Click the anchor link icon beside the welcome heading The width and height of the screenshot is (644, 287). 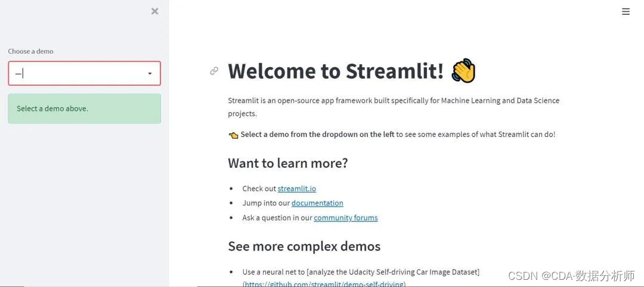point(214,71)
